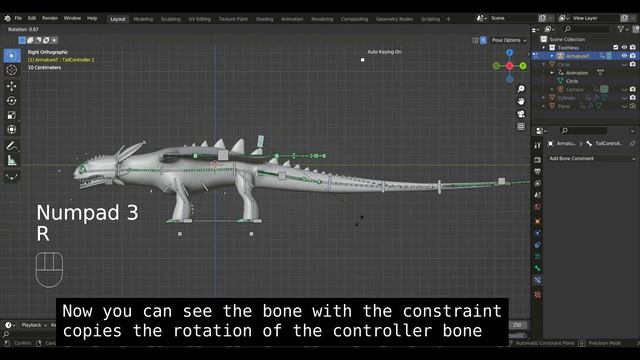Switch orthographic/perspective grid icon
The width and height of the screenshot is (640, 360).
tap(521, 127)
